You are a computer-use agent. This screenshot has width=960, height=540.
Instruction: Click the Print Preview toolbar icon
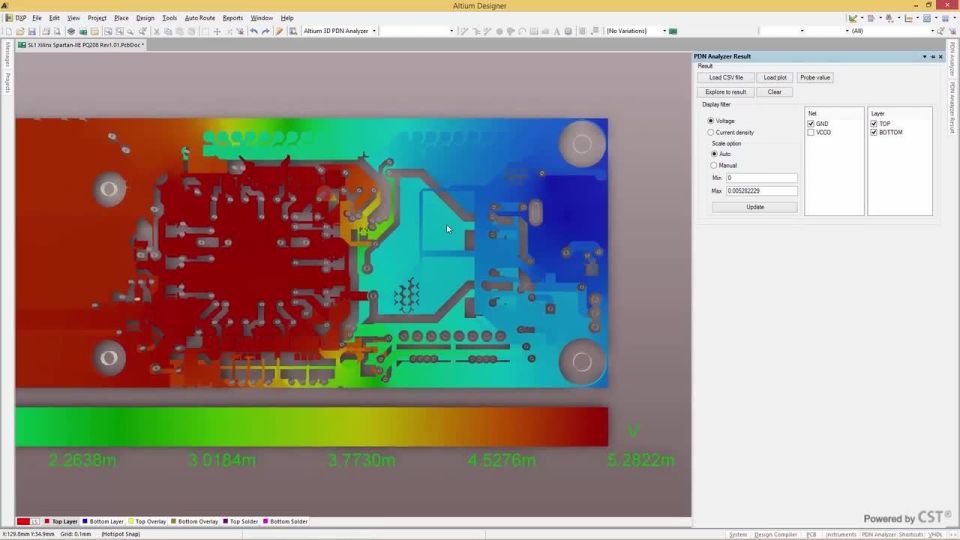(57, 31)
